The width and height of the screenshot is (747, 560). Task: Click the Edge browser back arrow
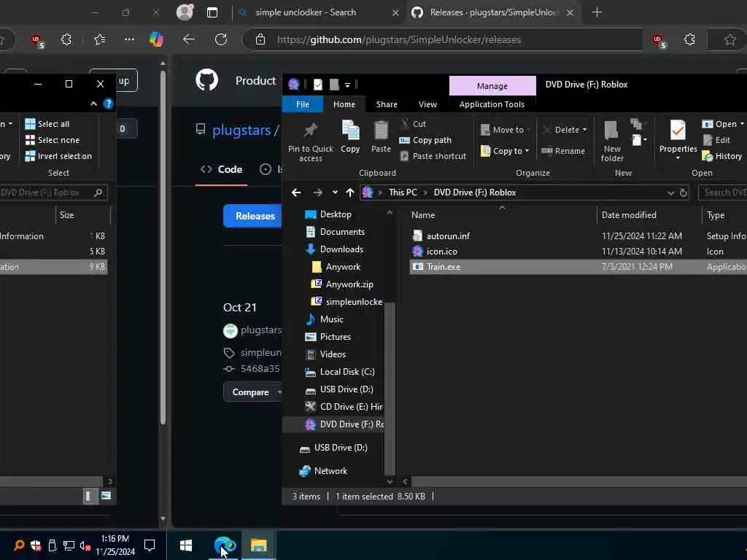[189, 39]
